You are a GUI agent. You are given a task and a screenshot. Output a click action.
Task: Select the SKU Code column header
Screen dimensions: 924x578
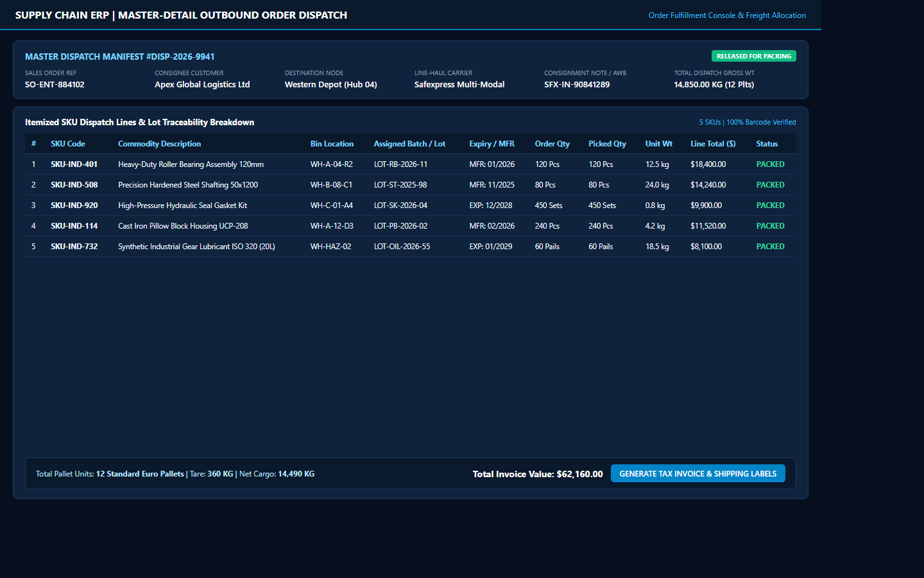coord(68,144)
